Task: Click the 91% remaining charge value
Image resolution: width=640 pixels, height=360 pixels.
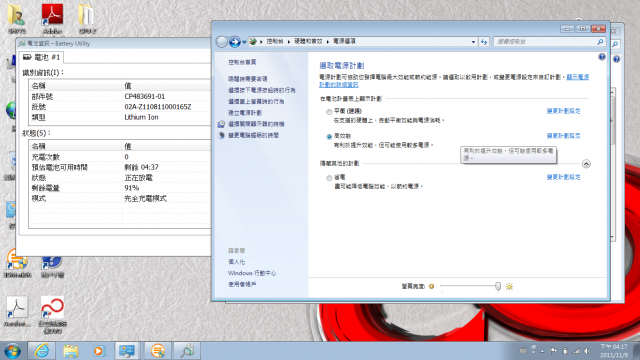Action: tap(132, 188)
